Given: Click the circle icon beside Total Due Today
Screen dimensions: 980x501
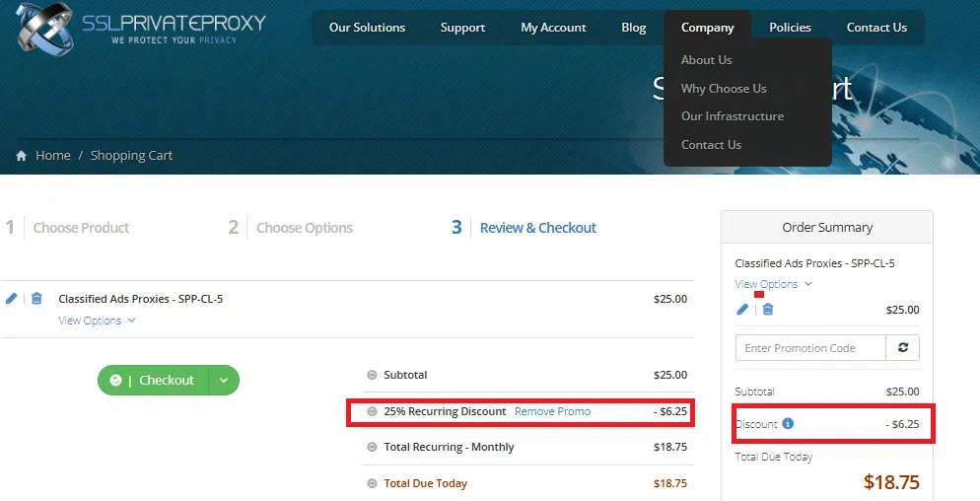Looking at the screenshot, I should [372, 483].
